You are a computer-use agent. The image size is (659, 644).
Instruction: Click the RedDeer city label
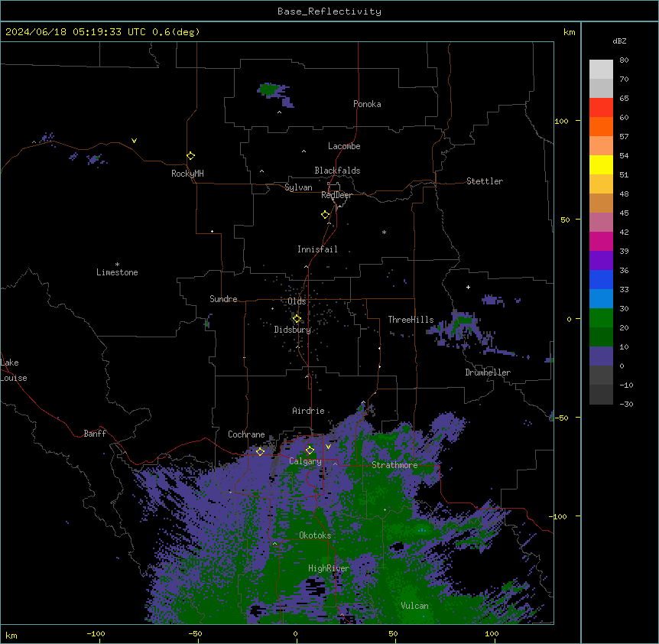[x=336, y=195]
